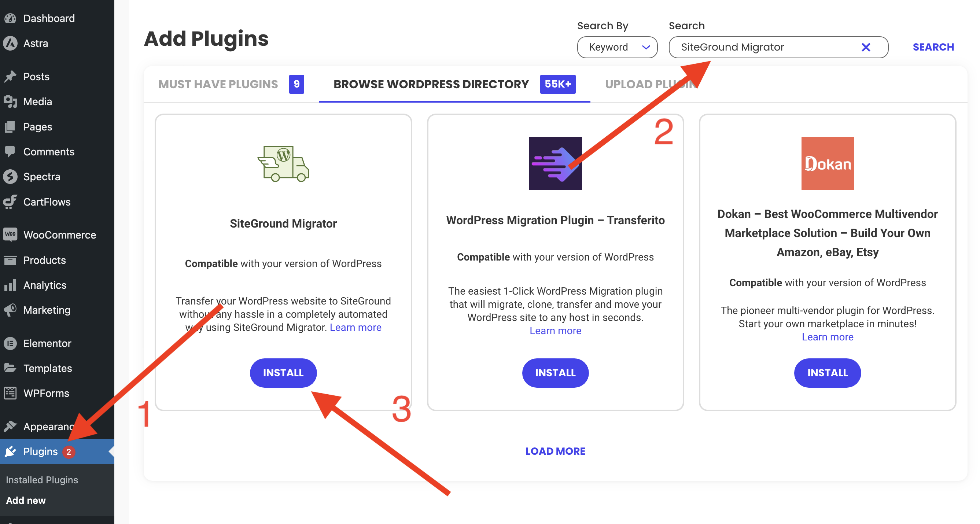Click the WooCommerce icon in sidebar
Viewport: 980px width, 524px height.
pyautogui.click(x=10, y=234)
